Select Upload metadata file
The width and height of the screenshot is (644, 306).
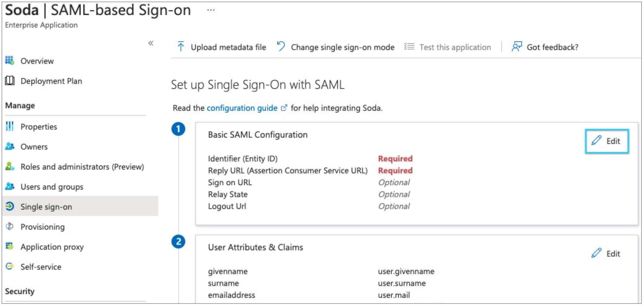[x=222, y=47]
